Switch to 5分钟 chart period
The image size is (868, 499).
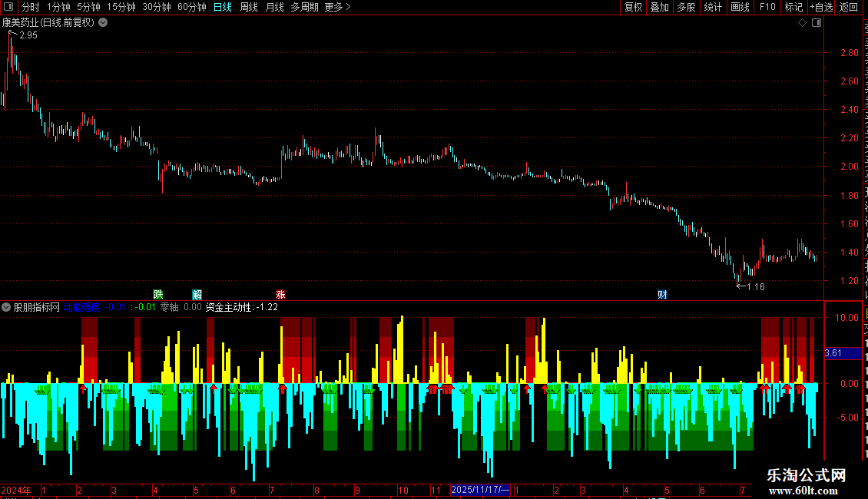[x=88, y=7]
